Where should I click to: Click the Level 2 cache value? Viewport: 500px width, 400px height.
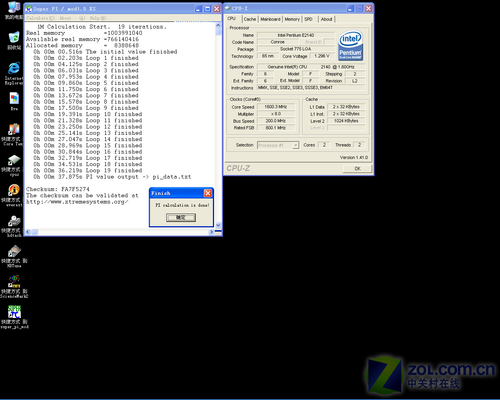346,121
